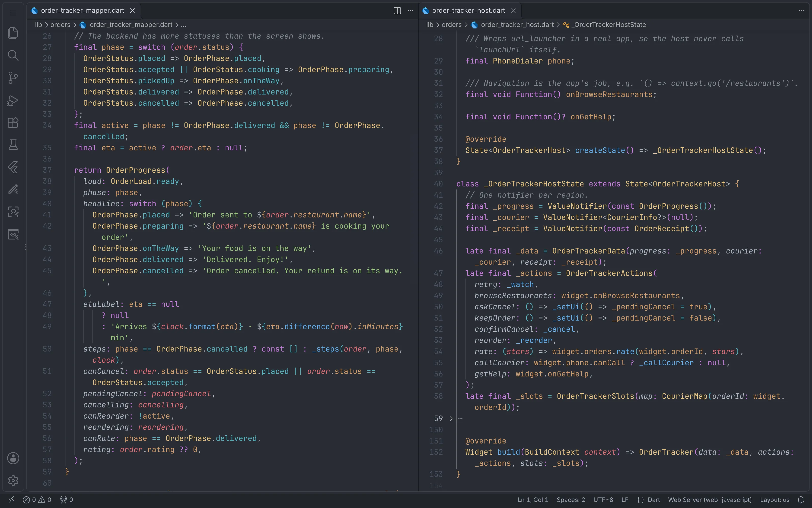Click line number 40 in right editor
This screenshot has height=508, width=812.
click(x=438, y=184)
